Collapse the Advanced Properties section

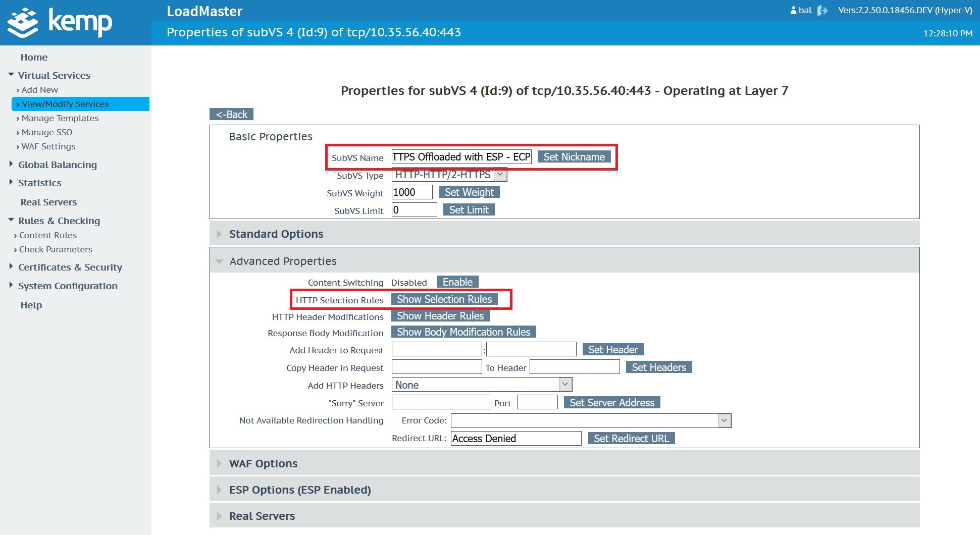click(x=283, y=261)
